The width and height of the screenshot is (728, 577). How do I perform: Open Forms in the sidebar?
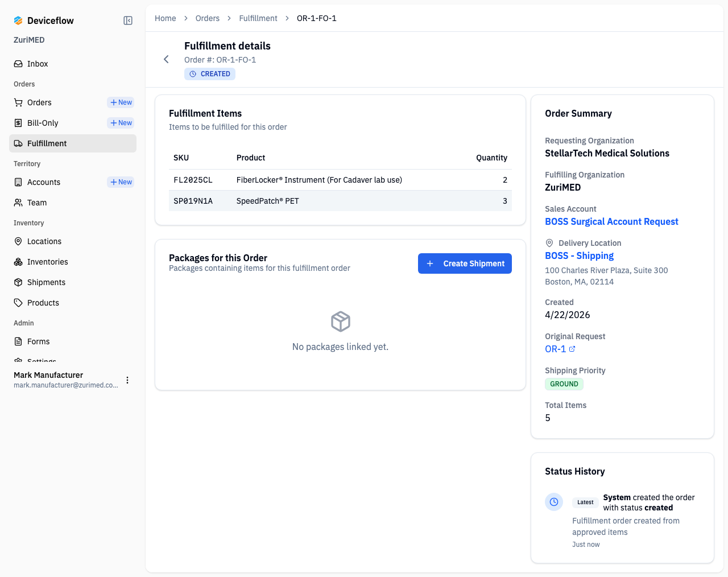73,341
